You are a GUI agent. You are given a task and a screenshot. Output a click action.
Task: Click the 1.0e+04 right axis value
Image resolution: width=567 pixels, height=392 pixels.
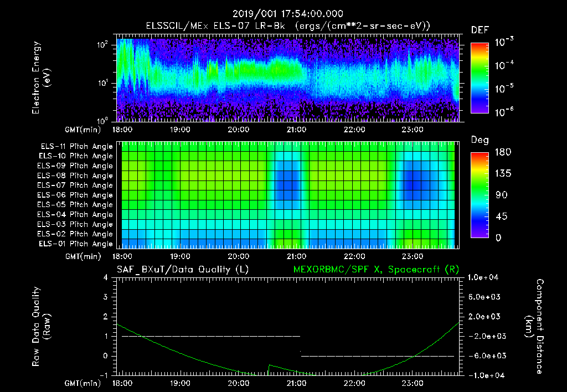tap(483, 278)
